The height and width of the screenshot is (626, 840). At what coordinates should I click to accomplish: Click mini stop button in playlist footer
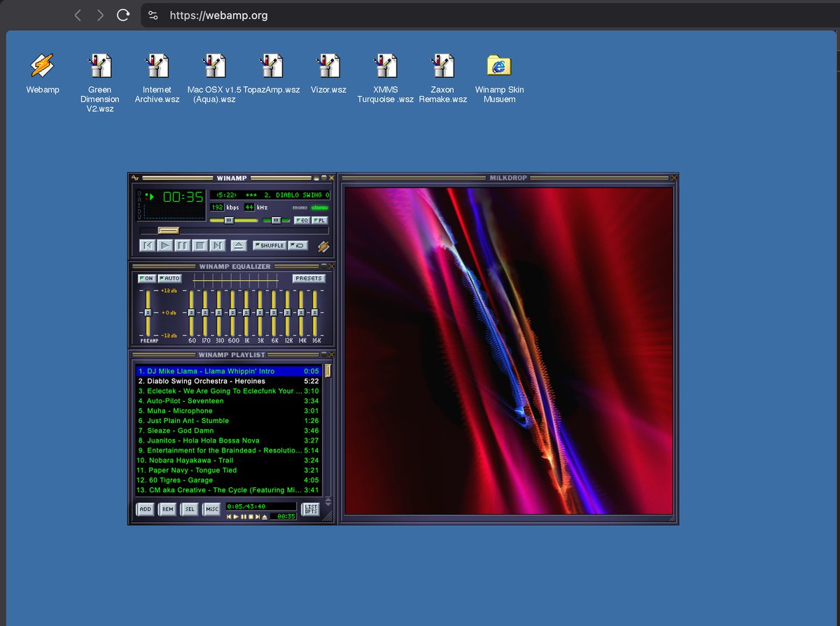[251, 517]
